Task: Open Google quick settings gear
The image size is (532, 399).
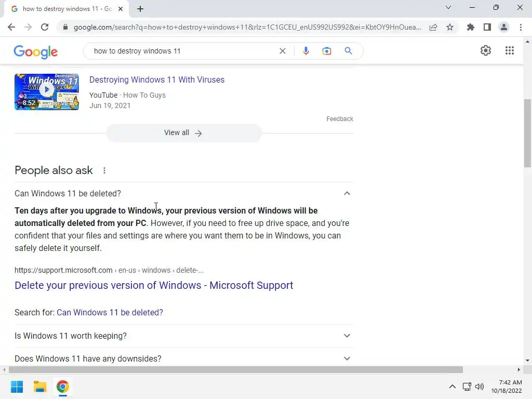Action: (x=486, y=50)
